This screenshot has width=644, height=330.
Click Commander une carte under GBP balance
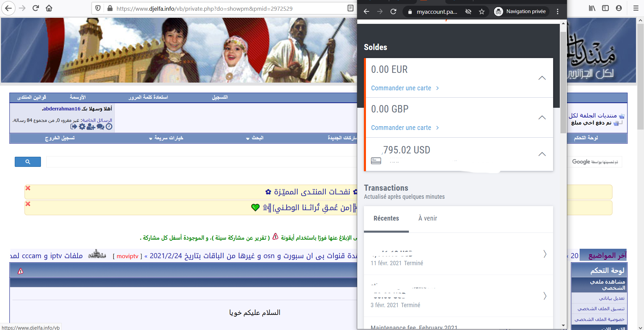405,128
